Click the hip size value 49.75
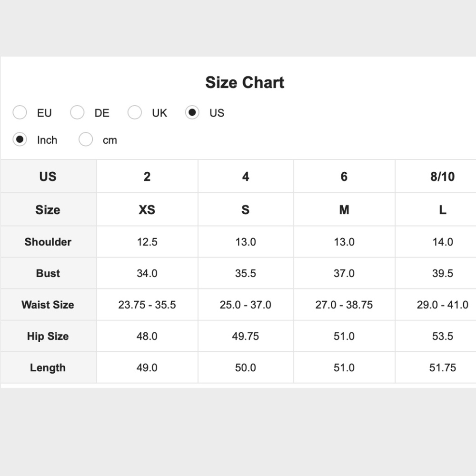This screenshot has width=476, height=476. pyautogui.click(x=246, y=336)
